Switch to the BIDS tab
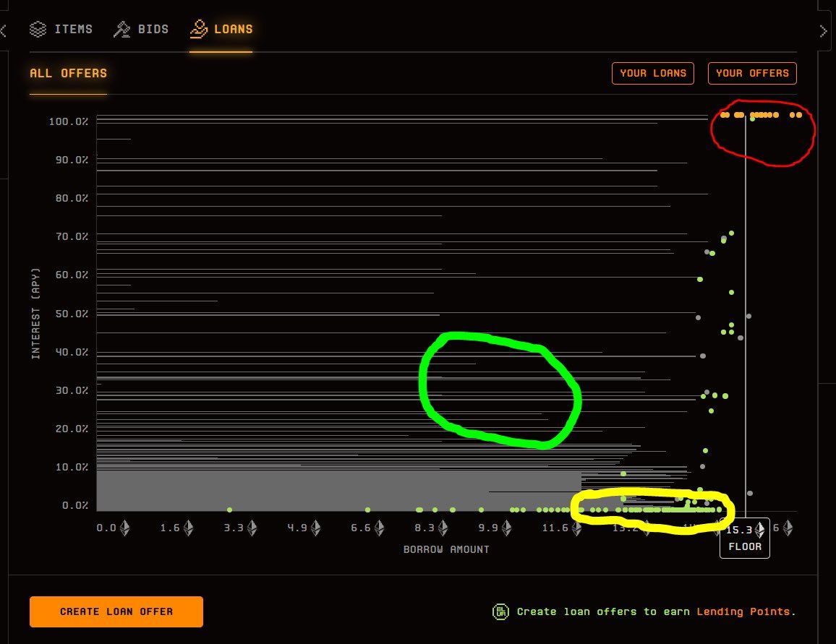This screenshot has width=836, height=644. 141,29
